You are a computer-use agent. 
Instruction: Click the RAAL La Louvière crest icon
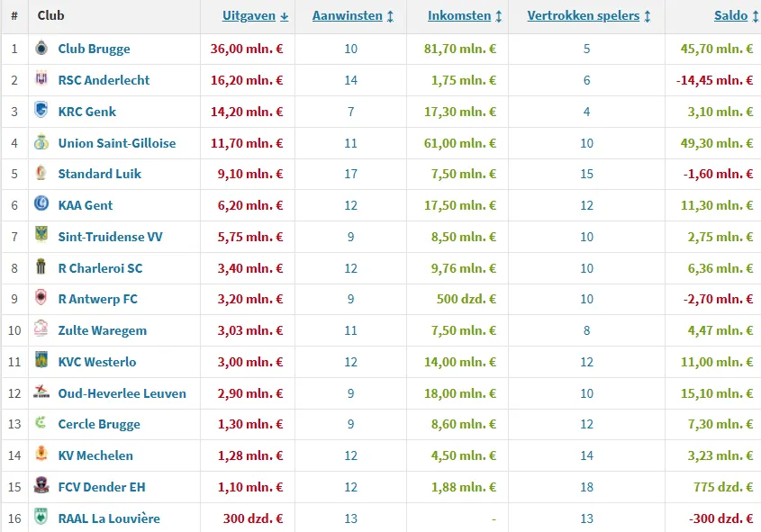point(41,518)
